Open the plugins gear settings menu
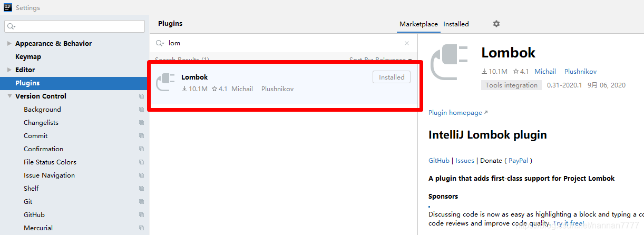The height and width of the screenshot is (235, 644). pos(496,24)
